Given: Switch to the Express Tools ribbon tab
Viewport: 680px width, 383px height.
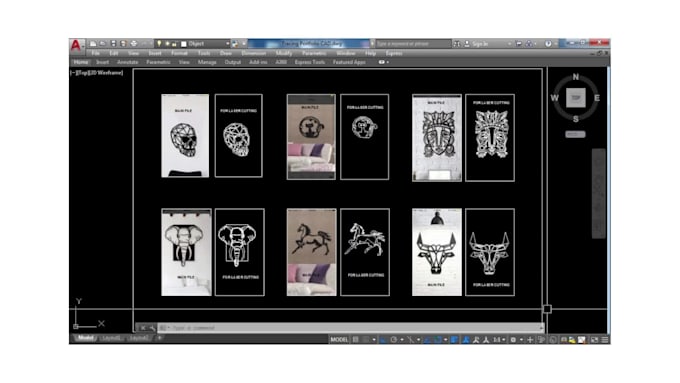Looking at the screenshot, I should 310,62.
